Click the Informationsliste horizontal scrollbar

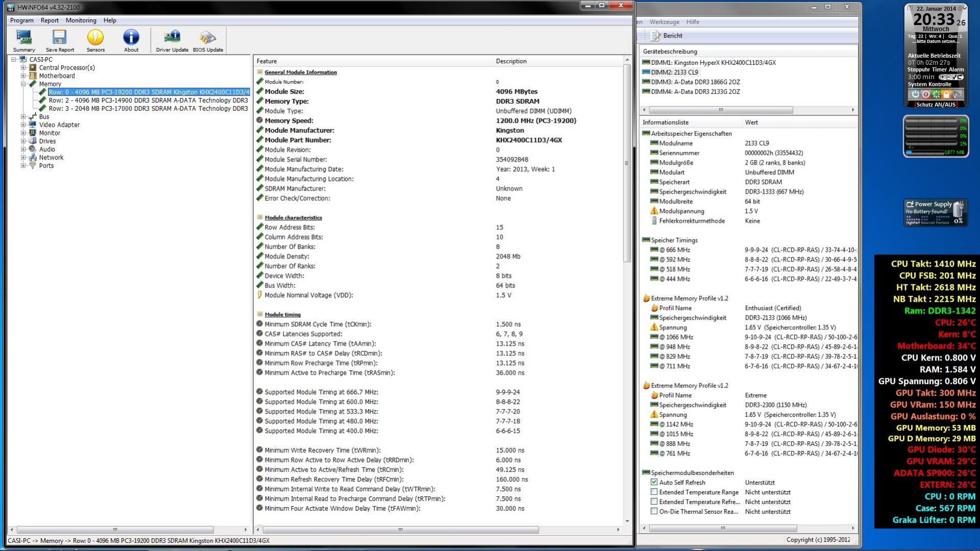click(722, 528)
